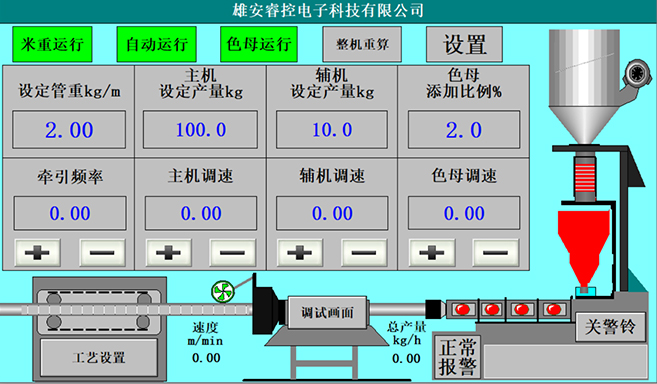Toggle the 米重运行 green switch
This screenshot has width=657, height=384.
click(x=52, y=44)
